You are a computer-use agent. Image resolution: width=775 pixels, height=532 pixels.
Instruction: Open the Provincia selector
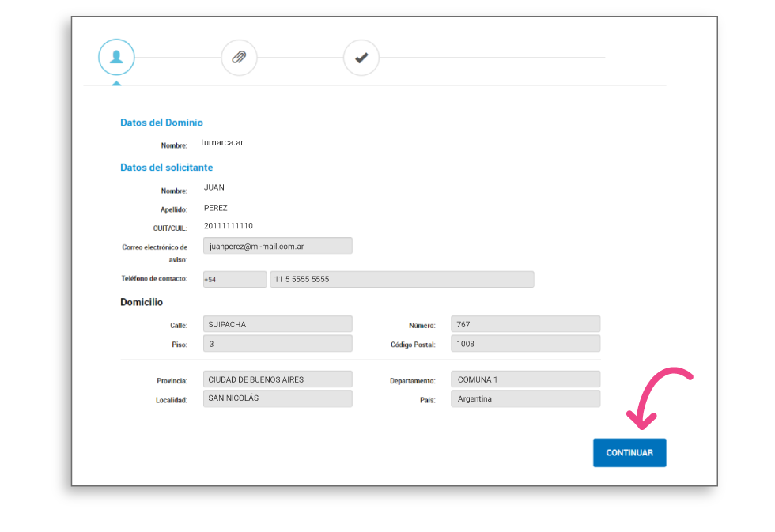[x=278, y=379]
